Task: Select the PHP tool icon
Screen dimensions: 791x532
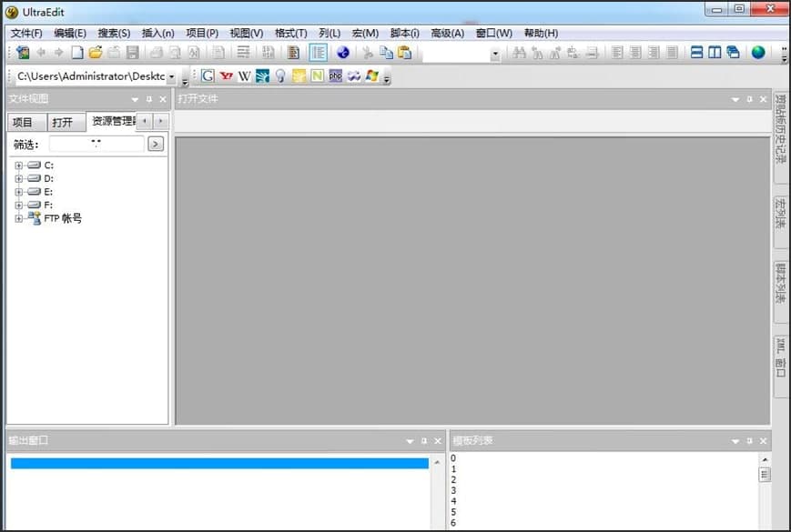Action: (334, 76)
